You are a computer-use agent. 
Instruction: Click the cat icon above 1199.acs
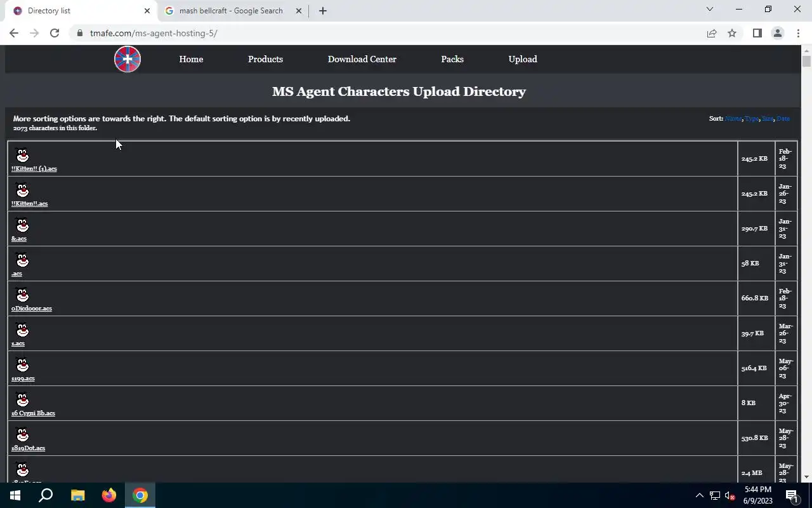(x=22, y=365)
